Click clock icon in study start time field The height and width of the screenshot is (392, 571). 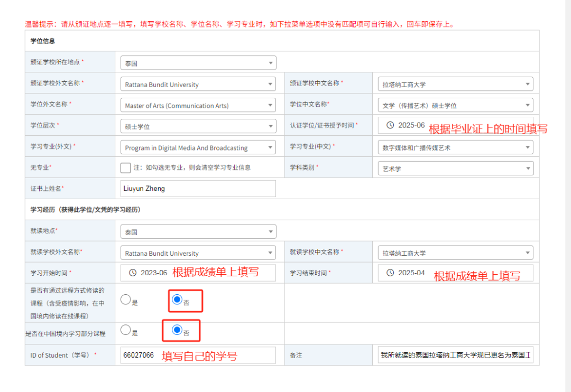coord(133,273)
